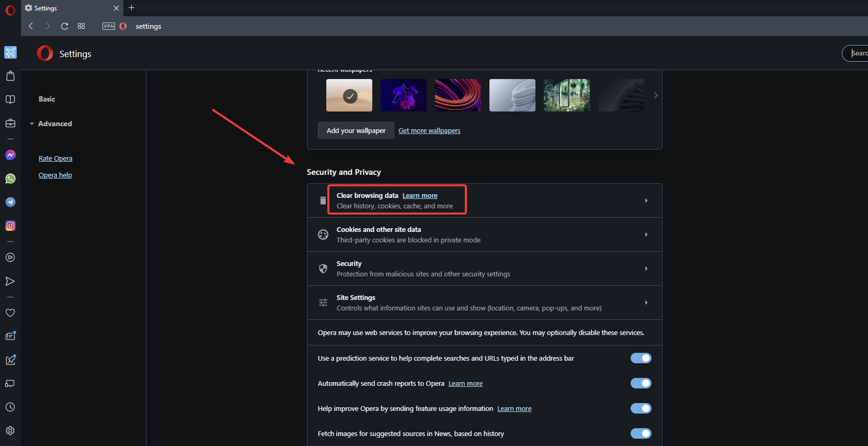868x446 pixels.
Task: Click the cookie icon in Cookies row
Action: tap(323, 235)
